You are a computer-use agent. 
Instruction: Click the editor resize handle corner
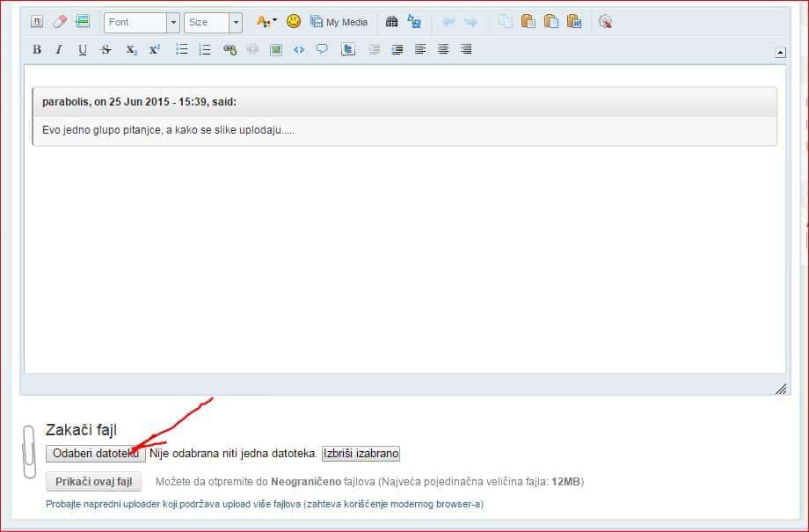[781, 389]
